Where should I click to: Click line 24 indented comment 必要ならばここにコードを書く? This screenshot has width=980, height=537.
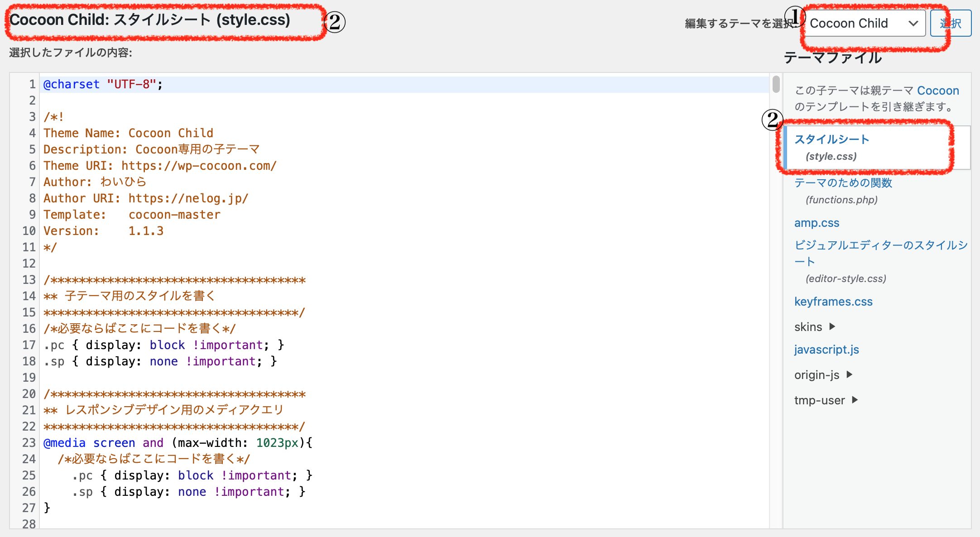point(154,459)
